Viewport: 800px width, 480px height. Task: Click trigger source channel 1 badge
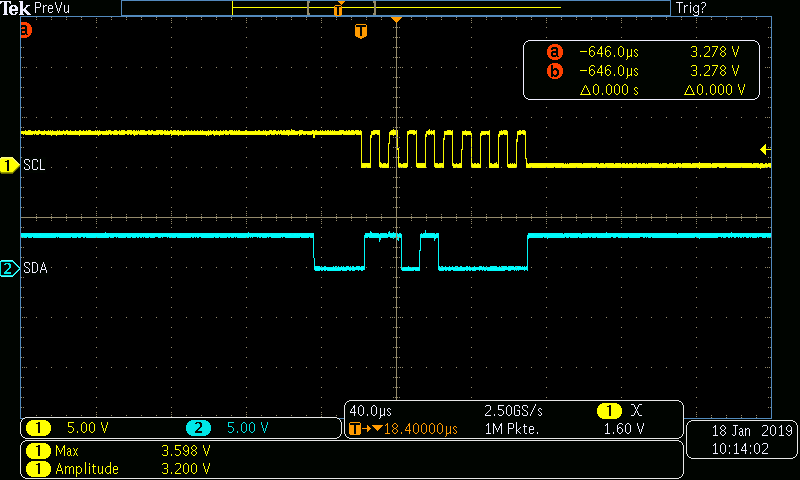(609, 411)
